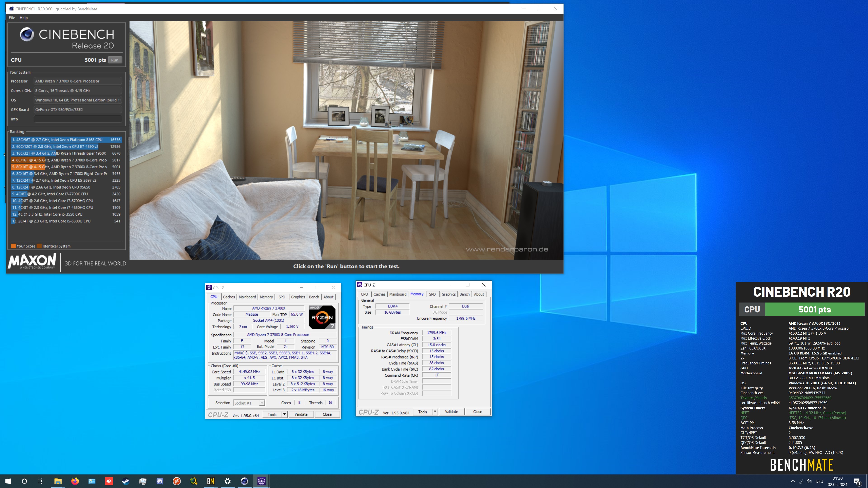Open Task View from the taskbar

pos(40,481)
